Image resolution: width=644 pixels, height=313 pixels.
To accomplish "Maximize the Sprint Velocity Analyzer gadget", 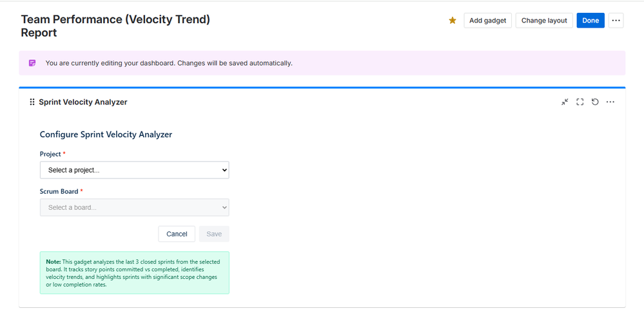I will pyautogui.click(x=580, y=102).
